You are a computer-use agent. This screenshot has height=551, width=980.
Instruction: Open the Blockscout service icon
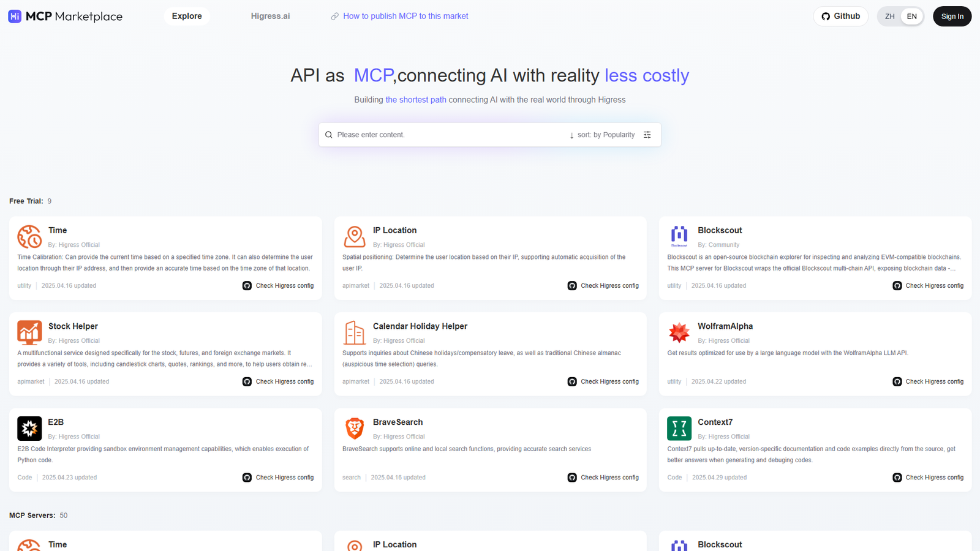coord(679,236)
